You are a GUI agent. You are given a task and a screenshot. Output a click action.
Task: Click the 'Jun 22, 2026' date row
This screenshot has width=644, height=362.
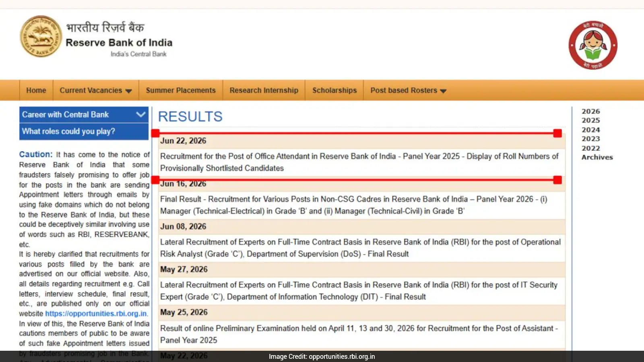[362, 141]
